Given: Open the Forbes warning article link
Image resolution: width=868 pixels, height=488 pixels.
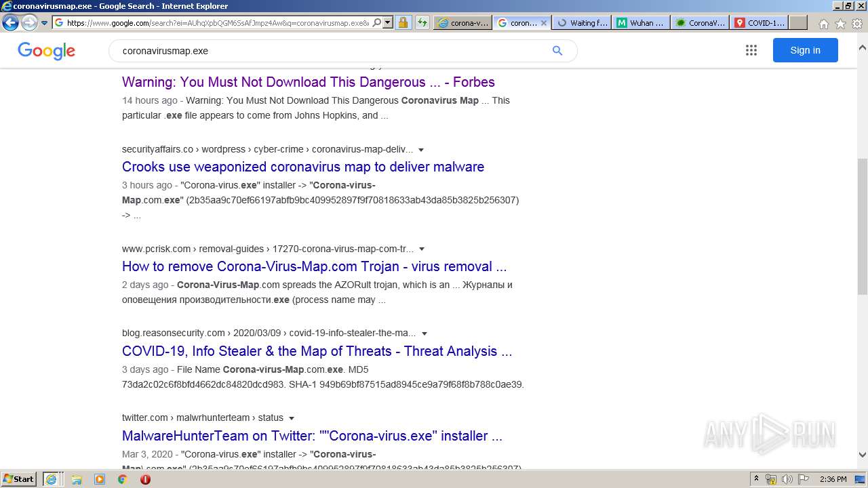Looking at the screenshot, I should (309, 82).
